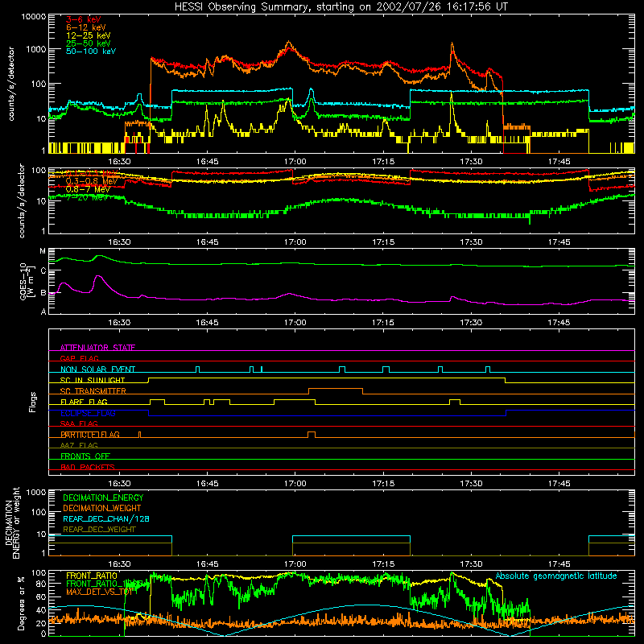Click 'FRONTS_OFF' flag label
Image resolution: width=644 pixels, height=644 pixels.
click(x=85, y=456)
